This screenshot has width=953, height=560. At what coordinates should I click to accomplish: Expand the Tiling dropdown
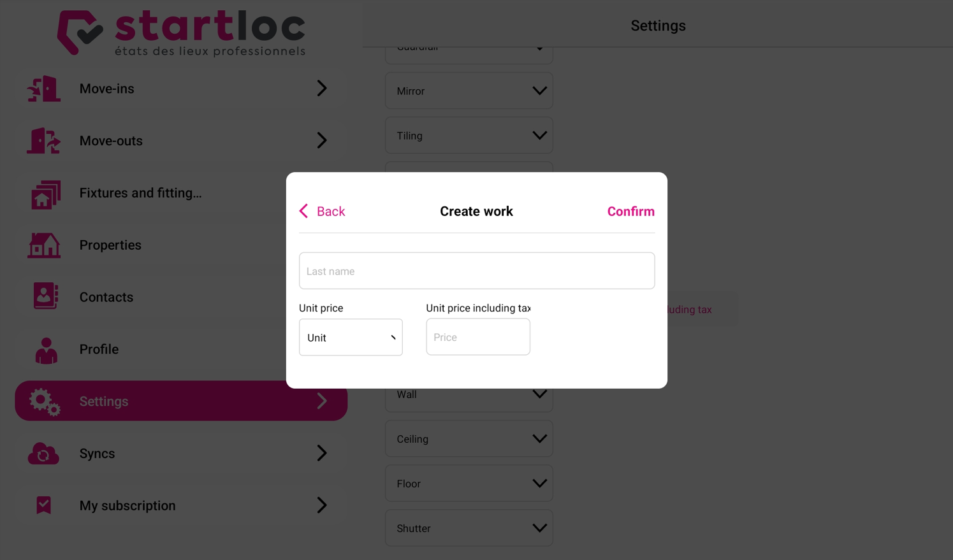[x=469, y=136]
